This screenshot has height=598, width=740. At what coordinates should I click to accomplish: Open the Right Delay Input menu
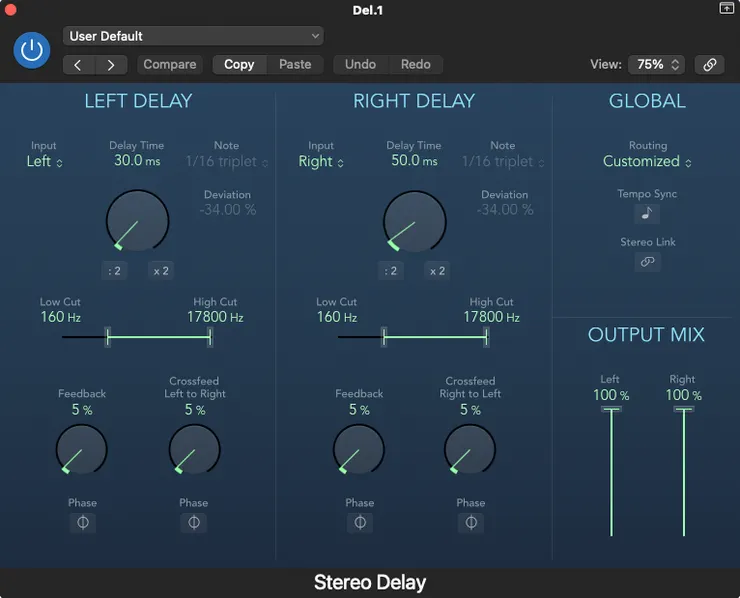click(321, 161)
